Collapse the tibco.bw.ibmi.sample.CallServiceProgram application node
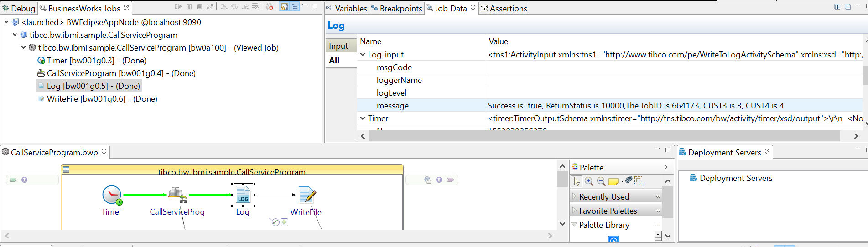 coord(15,35)
